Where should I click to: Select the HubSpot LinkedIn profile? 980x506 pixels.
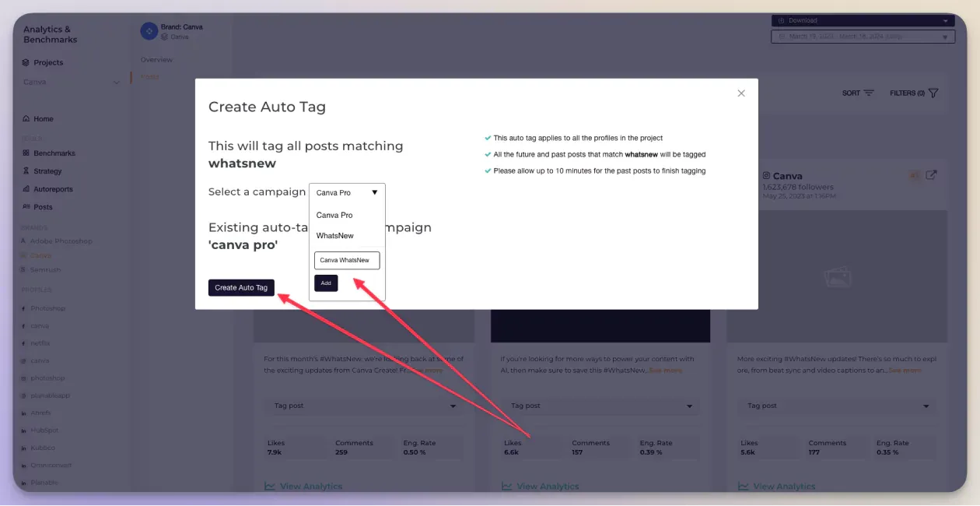coord(40,430)
